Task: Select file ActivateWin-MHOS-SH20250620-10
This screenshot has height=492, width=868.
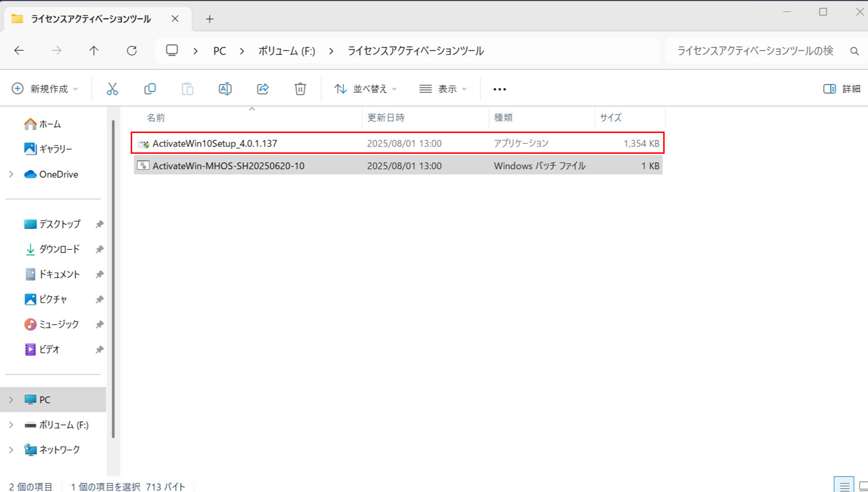Action: pos(398,166)
